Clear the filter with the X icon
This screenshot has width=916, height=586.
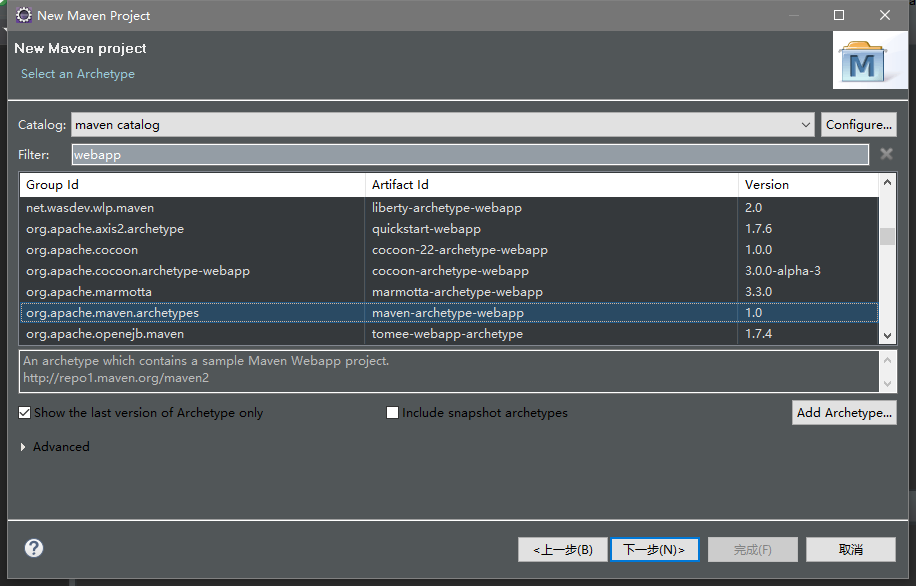pos(886,154)
